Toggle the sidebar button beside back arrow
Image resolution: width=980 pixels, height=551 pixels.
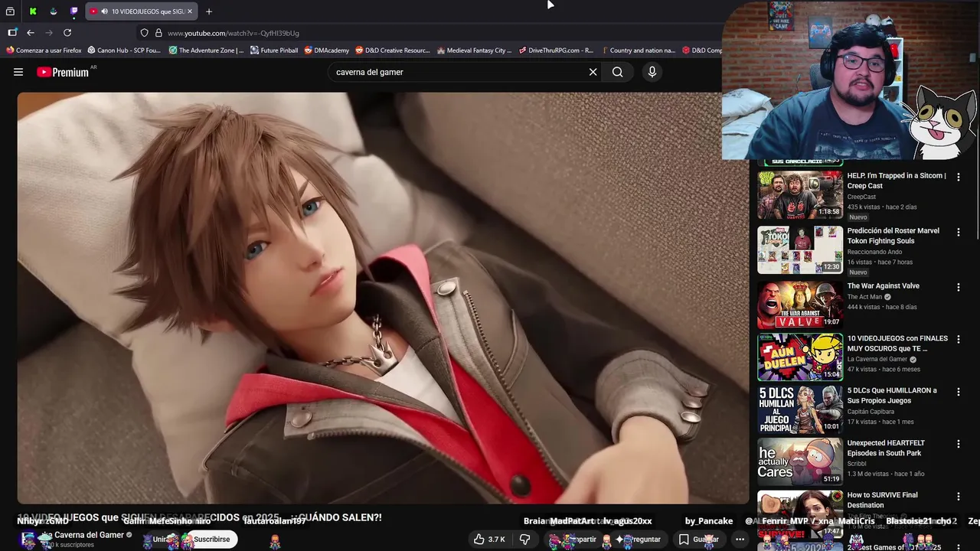pyautogui.click(x=12, y=33)
